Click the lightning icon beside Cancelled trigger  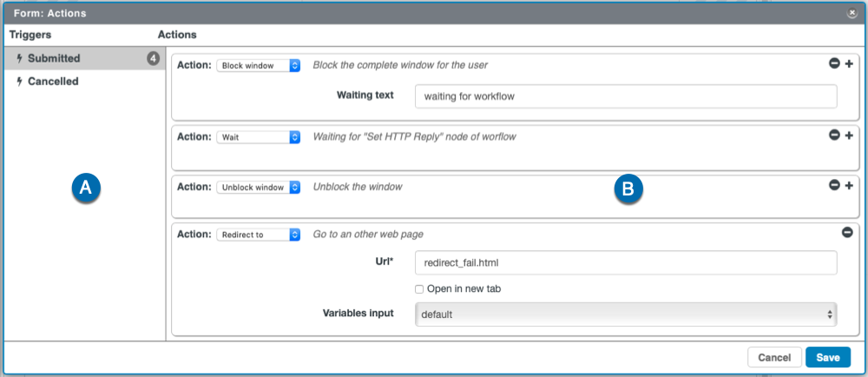tap(20, 82)
